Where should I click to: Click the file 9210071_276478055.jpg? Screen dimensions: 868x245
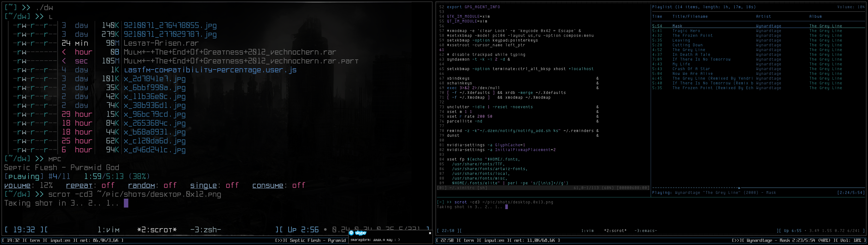pos(170,25)
